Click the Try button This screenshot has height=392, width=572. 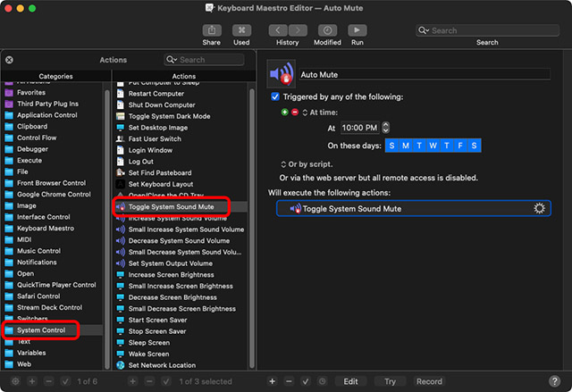390,381
